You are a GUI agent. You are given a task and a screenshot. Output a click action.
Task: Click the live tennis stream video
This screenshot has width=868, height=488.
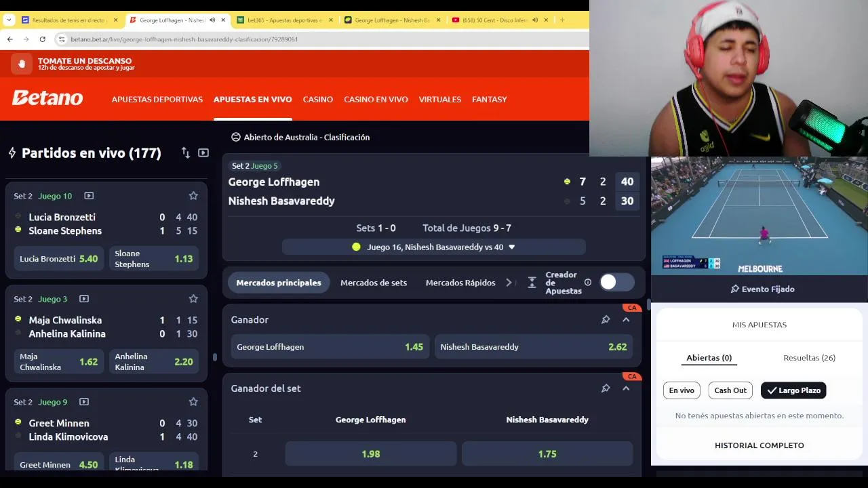[759, 216]
